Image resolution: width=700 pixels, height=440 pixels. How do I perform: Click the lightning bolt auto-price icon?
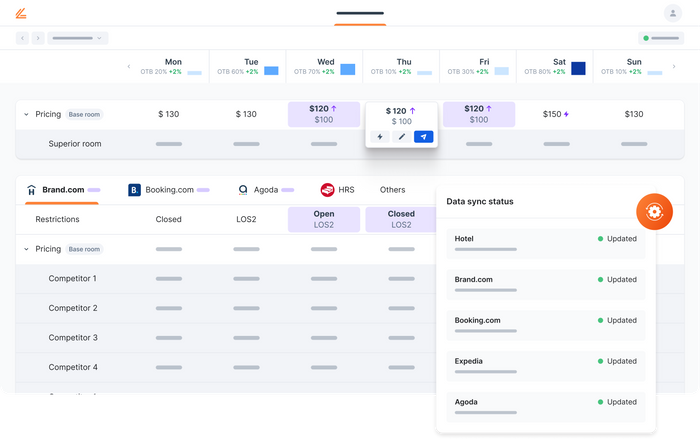click(379, 137)
